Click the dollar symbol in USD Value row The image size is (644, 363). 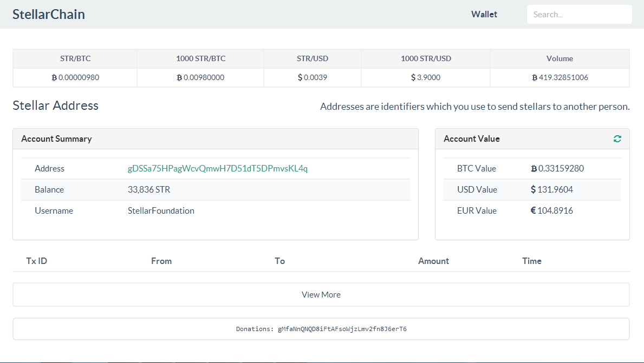tap(534, 190)
